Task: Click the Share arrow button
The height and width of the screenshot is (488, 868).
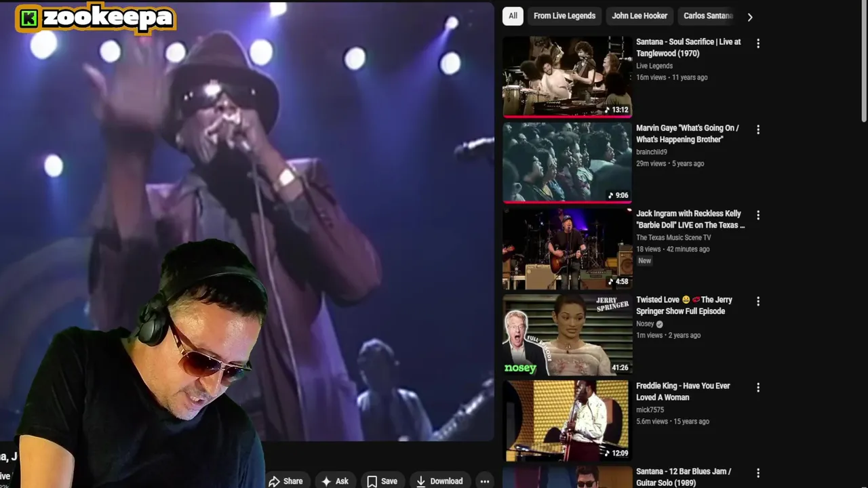Action: point(285,481)
